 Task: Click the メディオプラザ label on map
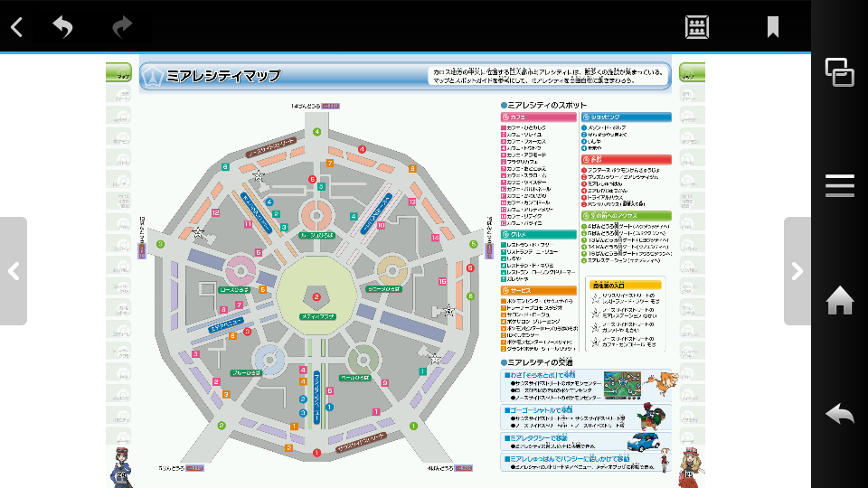(317, 316)
